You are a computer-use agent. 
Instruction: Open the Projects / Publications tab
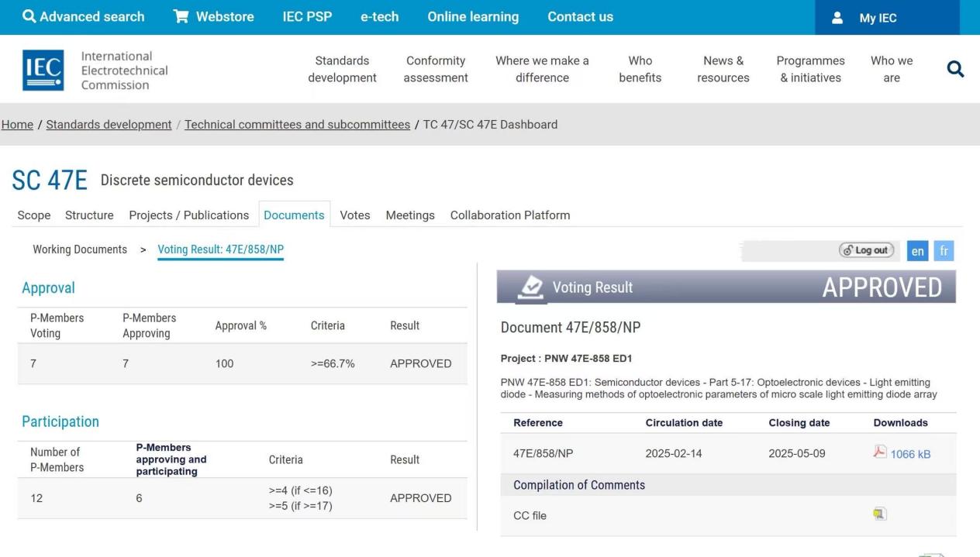pos(188,215)
